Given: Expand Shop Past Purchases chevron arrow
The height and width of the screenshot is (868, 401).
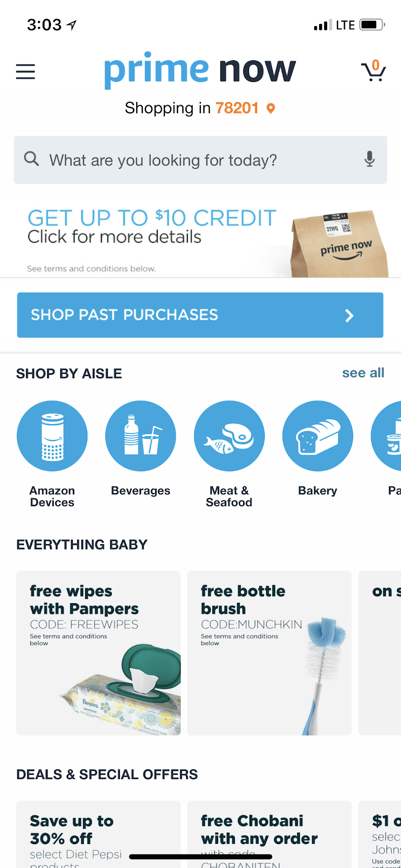Looking at the screenshot, I should (349, 315).
